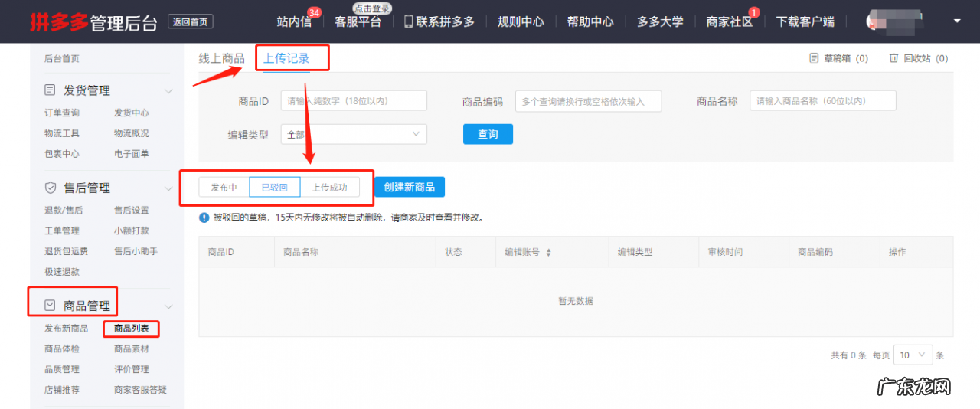Sort by 编辑账号 column sort arrows
This screenshot has width=980, height=409.
(548, 252)
